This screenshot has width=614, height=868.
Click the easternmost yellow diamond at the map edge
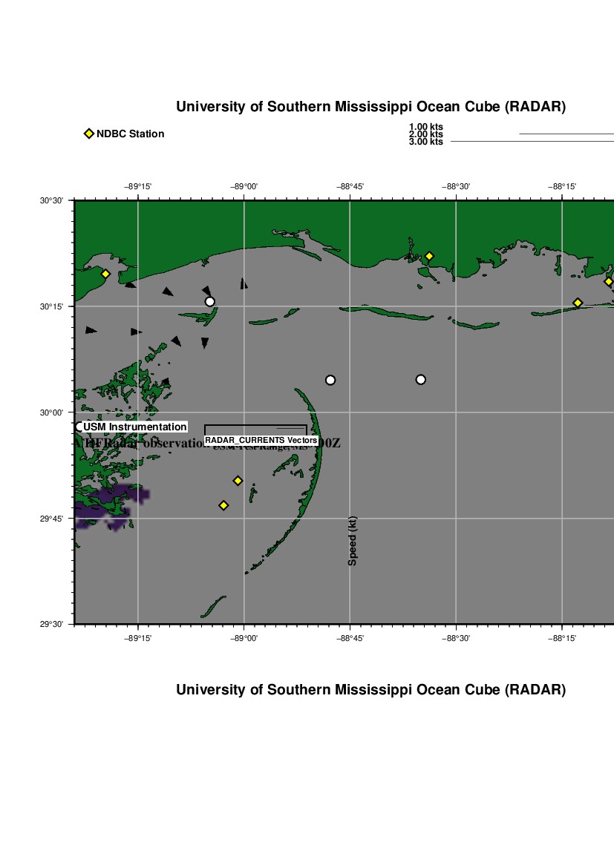pyautogui.click(x=608, y=281)
